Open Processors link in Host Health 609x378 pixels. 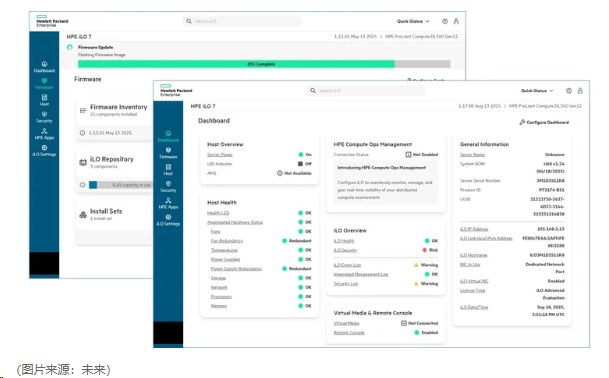click(x=221, y=297)
